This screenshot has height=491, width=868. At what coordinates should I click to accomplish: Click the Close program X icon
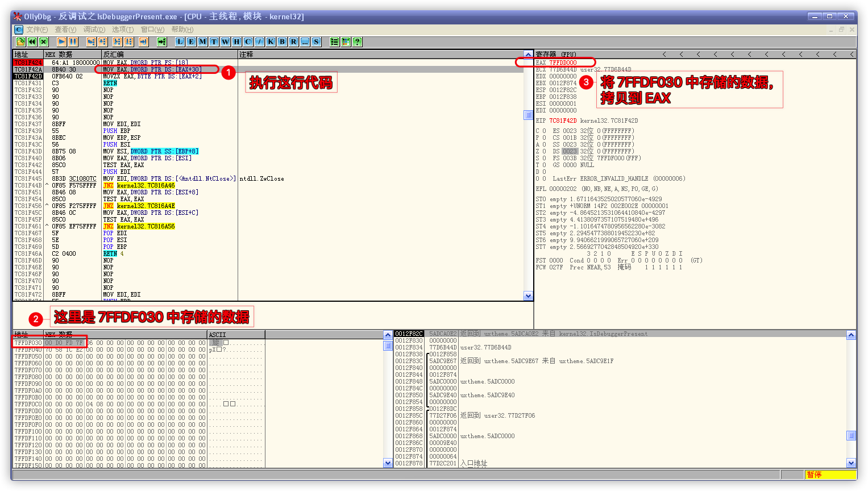44,41
